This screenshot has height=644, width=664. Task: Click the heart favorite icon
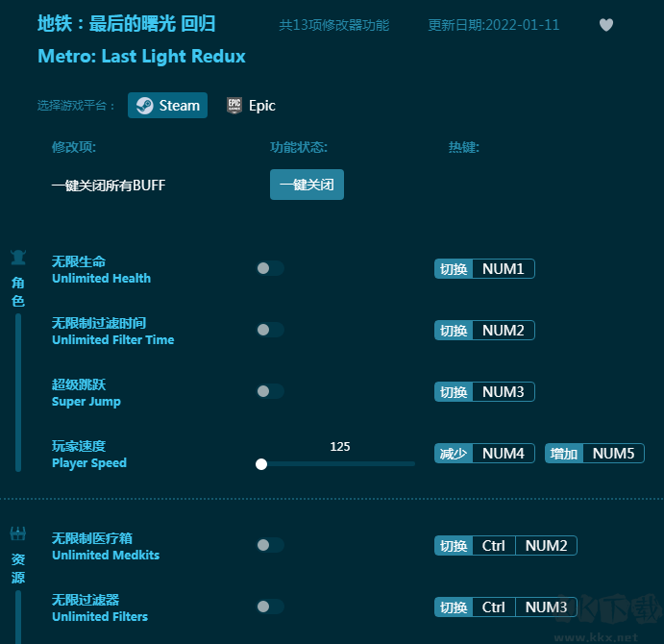click(x=606, y=25)
